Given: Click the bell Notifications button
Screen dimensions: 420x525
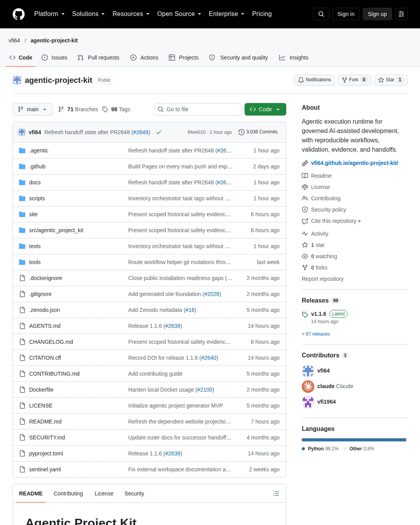Looking at the screenshot, I should [315, 80].
